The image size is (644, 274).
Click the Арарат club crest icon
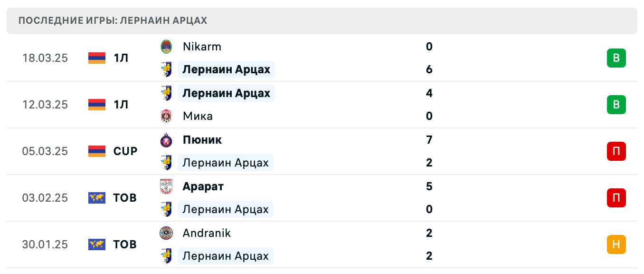166,186
